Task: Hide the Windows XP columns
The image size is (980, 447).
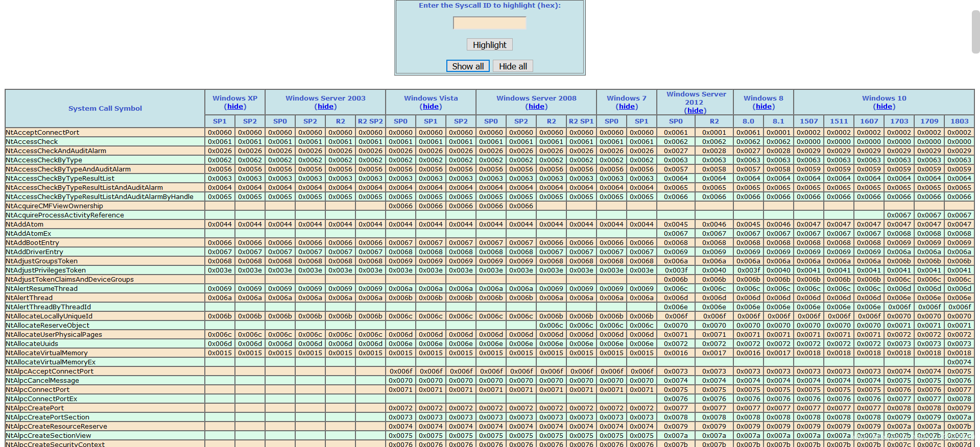Action: point(235,107)
